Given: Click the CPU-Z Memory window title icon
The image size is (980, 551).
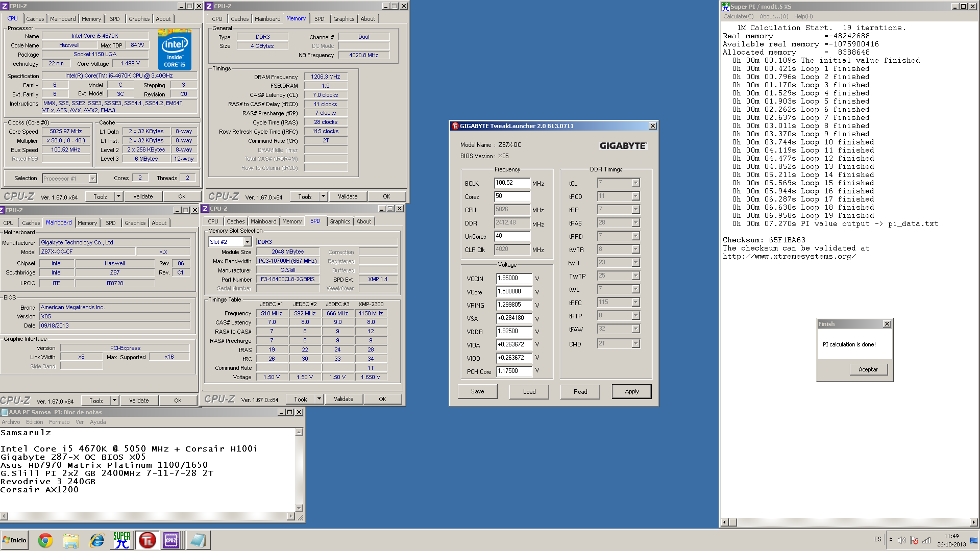Looking at the screenshot, I should point(209,6).
